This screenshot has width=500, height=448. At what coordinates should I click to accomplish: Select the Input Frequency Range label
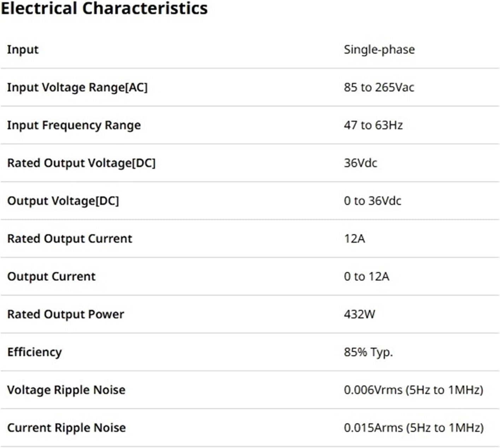pos(74,125)
